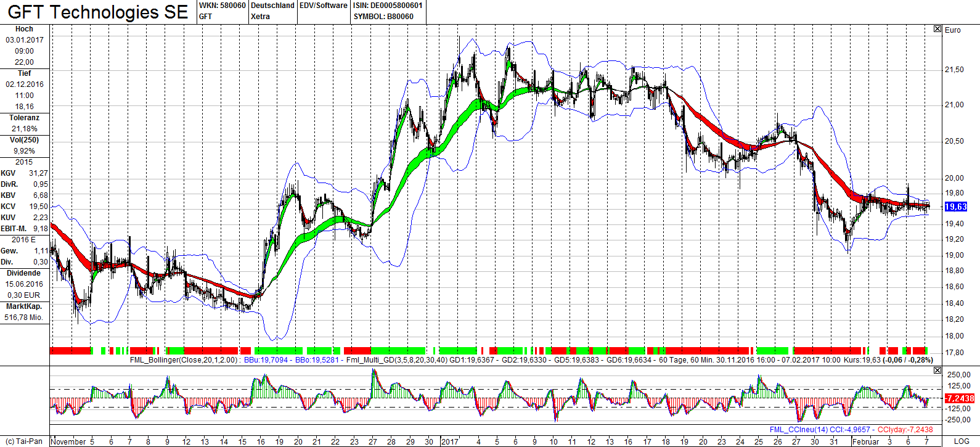Image resolution: width=980 pixels, height=447 pixels.
Task: Click the high price value 22,00
Action: tap(25, 62)
